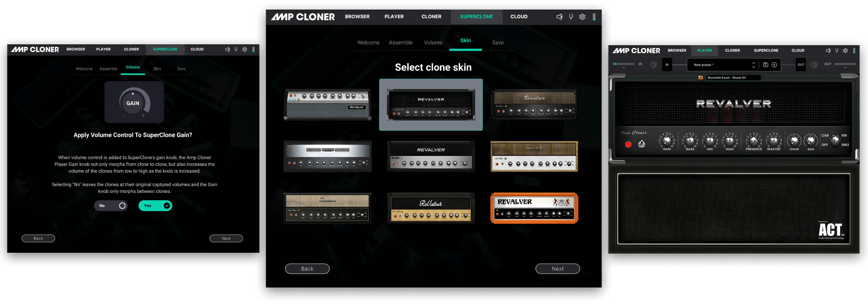Open SUPERCLONE tab in center window
Screen dimensions: 868x304
pyautogui.click(x=477, y=17)
